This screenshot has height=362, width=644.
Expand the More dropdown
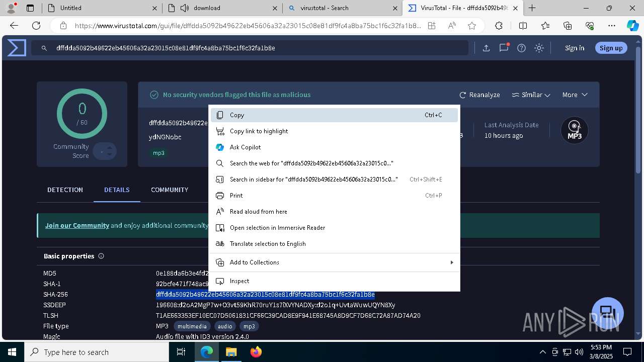click(x=575, y=95)
